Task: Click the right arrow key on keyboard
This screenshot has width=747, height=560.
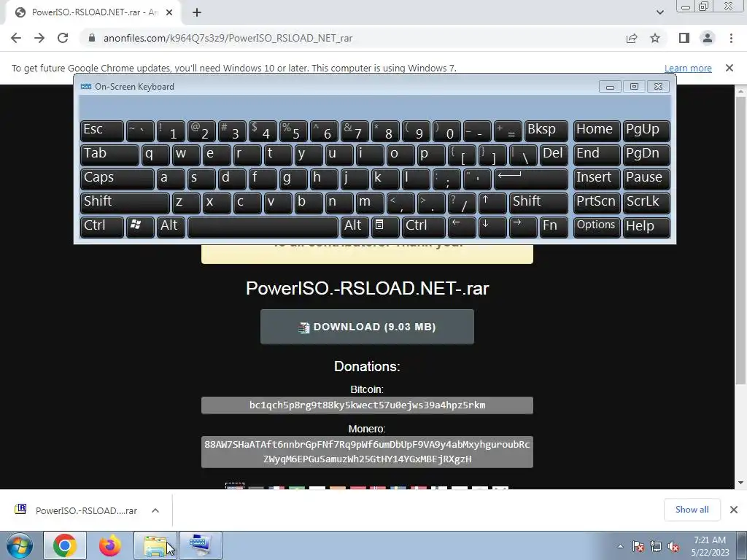Action: 522,227
